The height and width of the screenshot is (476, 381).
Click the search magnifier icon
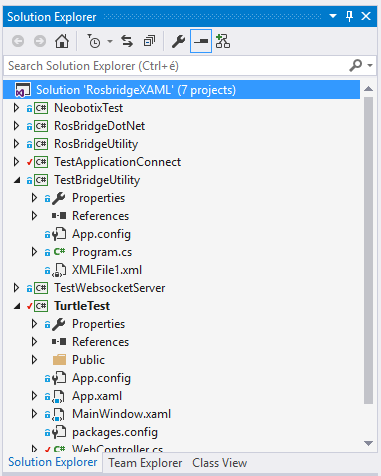click(356, 65)
